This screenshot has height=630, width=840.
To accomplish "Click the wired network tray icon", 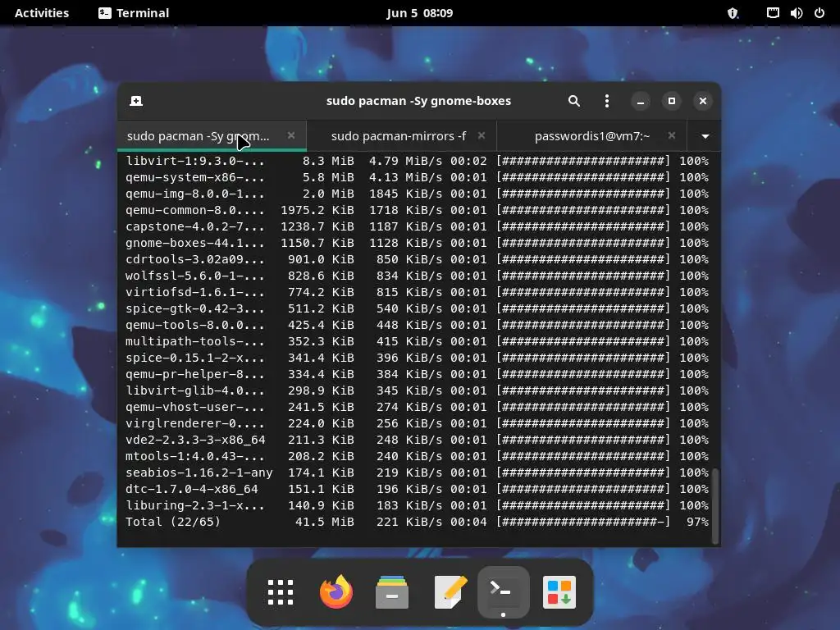I will (773, 13).
